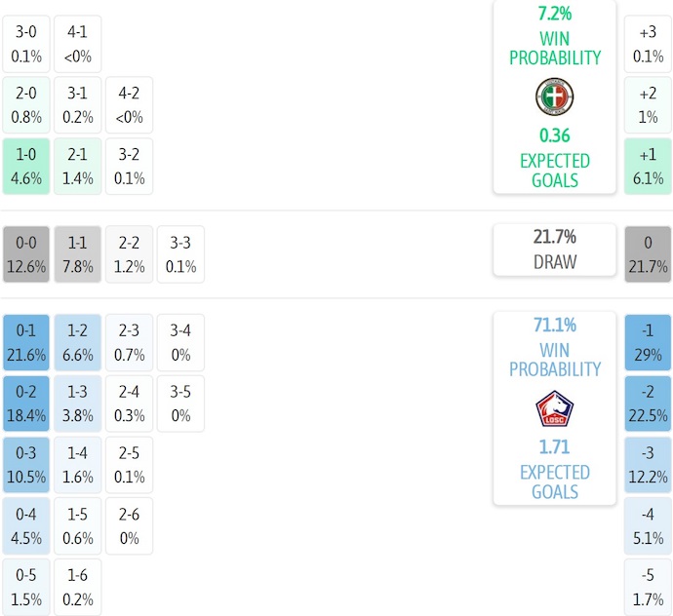Click the -1 goal margin tile
Viewport: 673px width, 616px height.
click(x=648, y=342)
